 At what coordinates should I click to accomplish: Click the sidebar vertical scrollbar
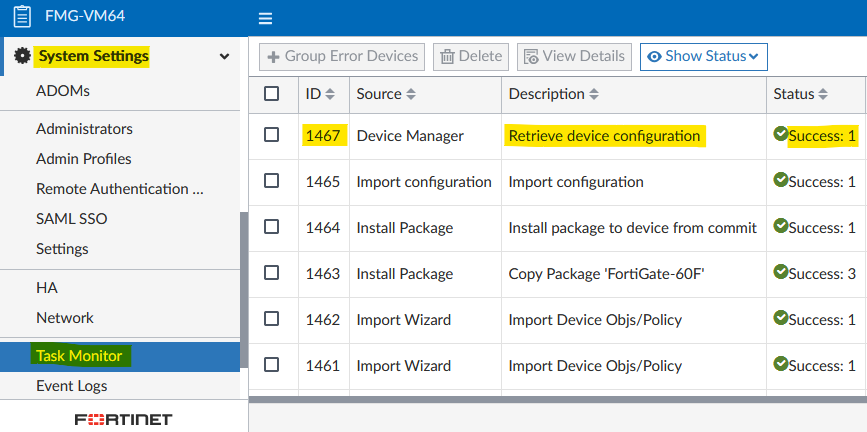coord(244,290)
